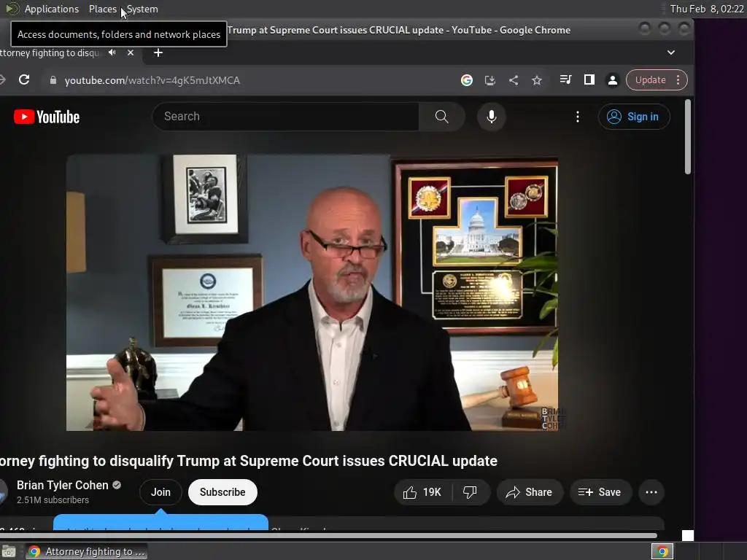747x560 pixels.
Task: Expand the tab search chevron
Action: 671,52
